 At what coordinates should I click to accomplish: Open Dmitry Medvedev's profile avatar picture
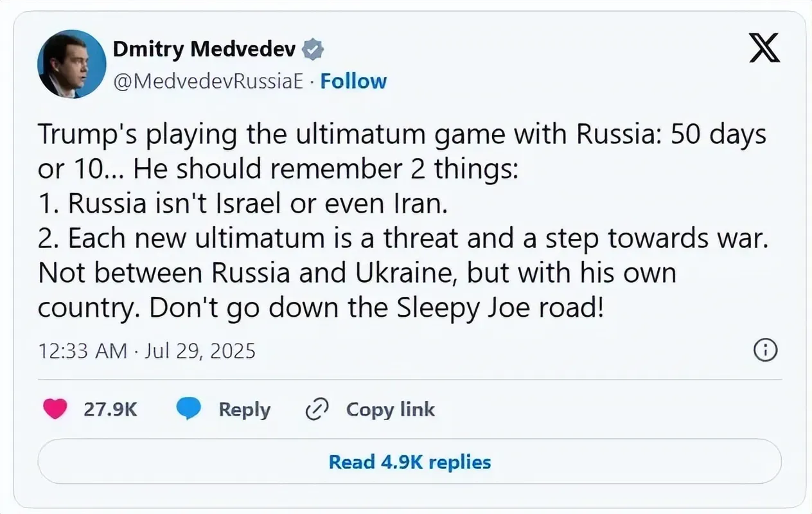point(72,64)
